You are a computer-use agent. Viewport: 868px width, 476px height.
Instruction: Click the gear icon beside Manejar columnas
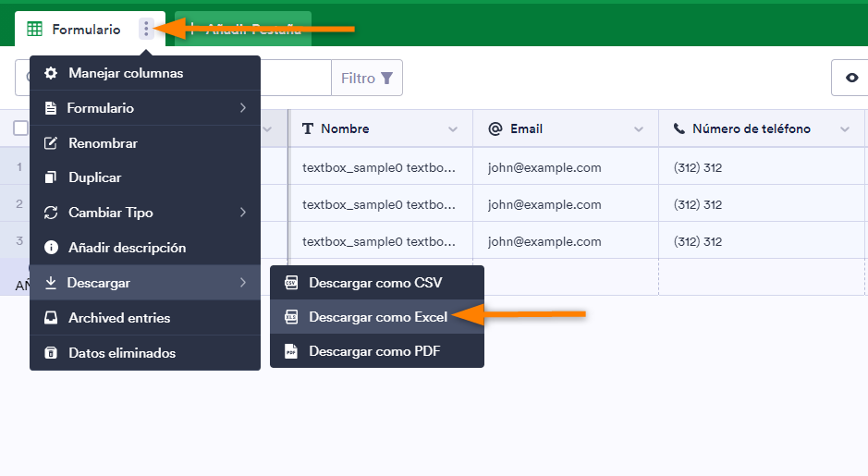click(51, 73)
